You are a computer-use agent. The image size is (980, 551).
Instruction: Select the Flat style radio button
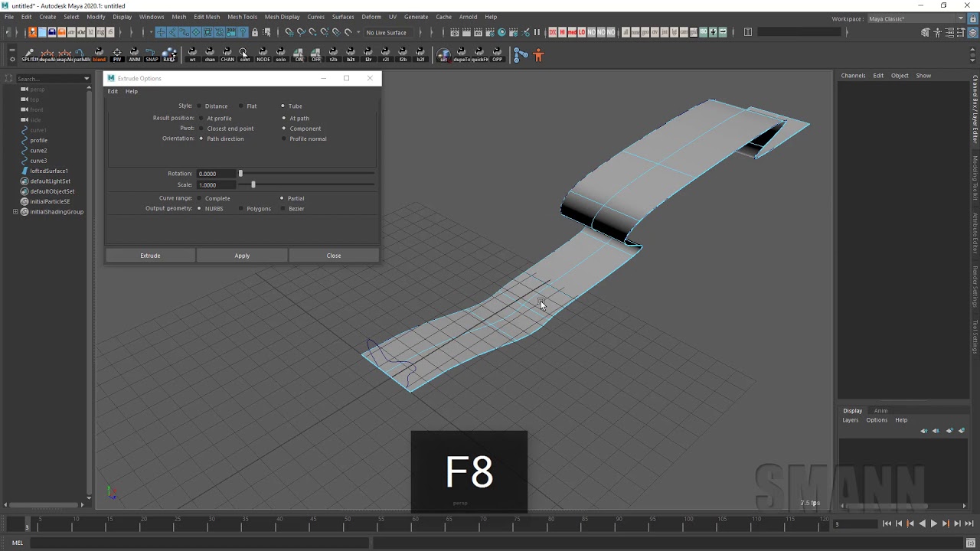tap(241, 106)
